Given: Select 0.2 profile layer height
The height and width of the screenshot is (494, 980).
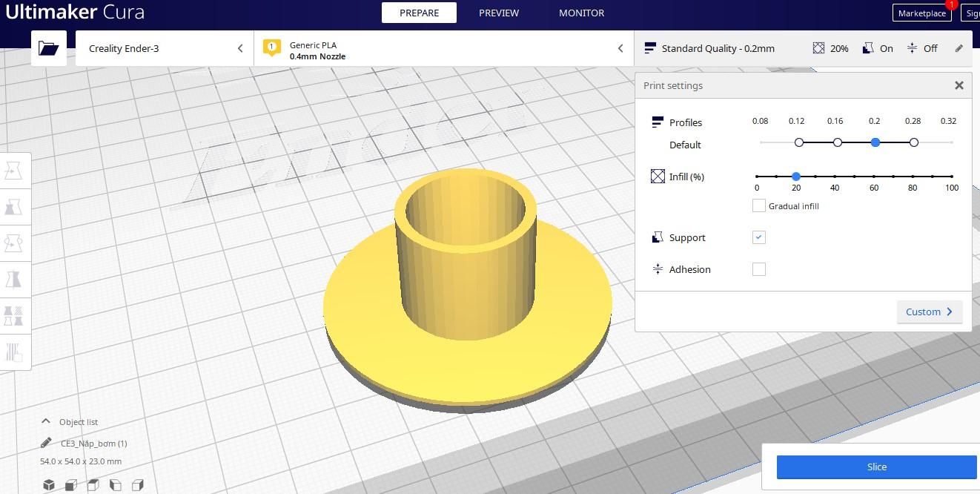Looking at the screenshot, I should coord(875,142).
